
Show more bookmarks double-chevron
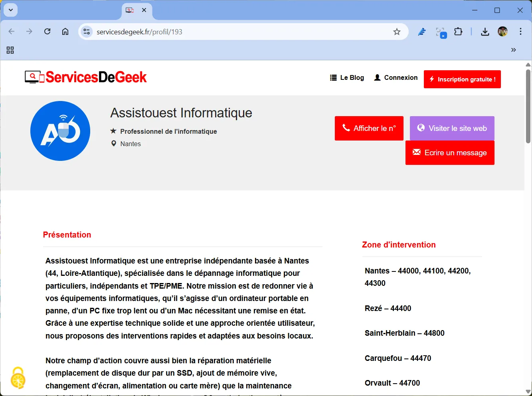click(x=514, y=50)
